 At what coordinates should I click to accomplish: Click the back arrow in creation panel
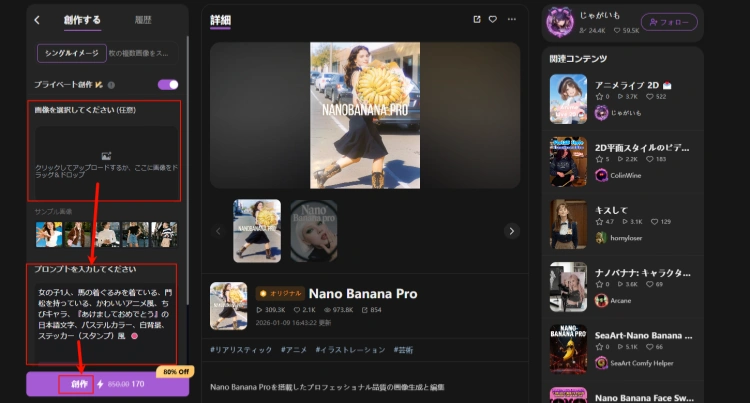tap(37, 20)
